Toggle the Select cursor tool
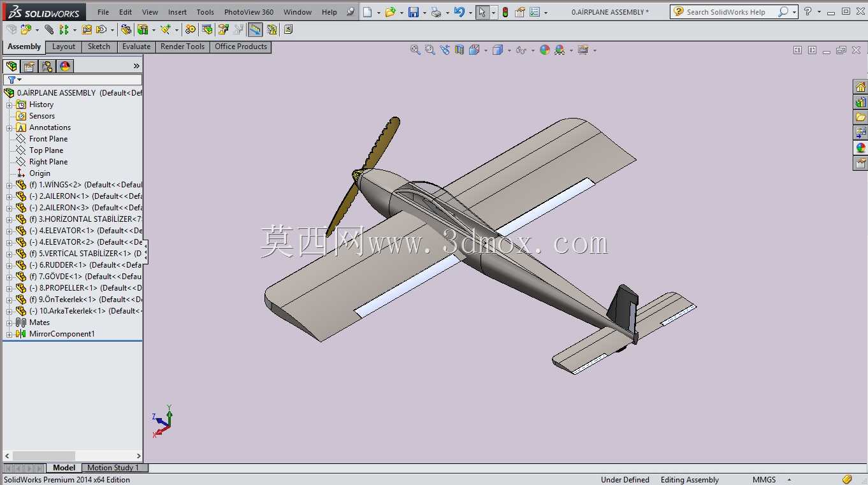868x485 pixels. point(482,12)
